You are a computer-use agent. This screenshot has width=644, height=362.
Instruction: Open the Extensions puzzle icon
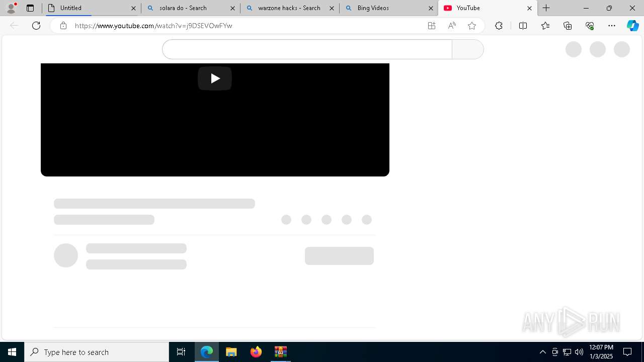coord(499,26)
